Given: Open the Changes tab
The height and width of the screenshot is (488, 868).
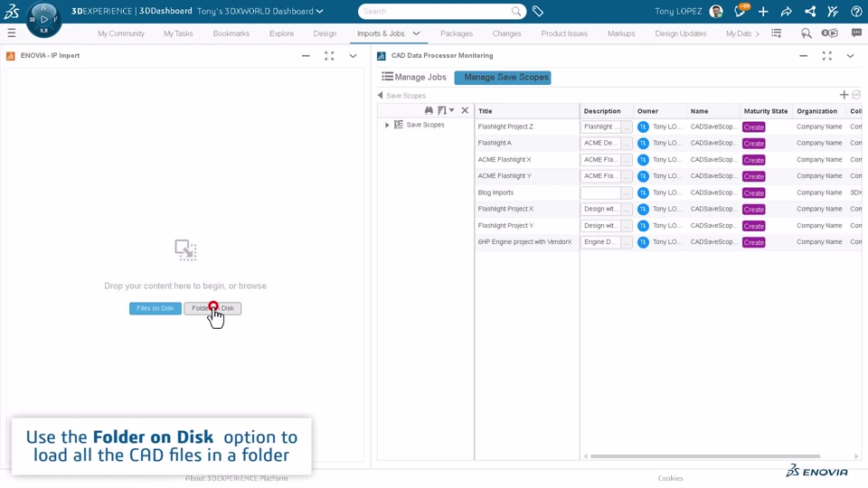Looking at the screenshot, I should point(506,33).
